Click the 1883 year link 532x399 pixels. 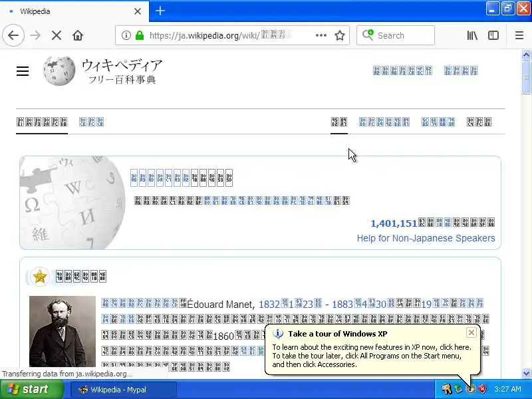[x=342, y=304]
